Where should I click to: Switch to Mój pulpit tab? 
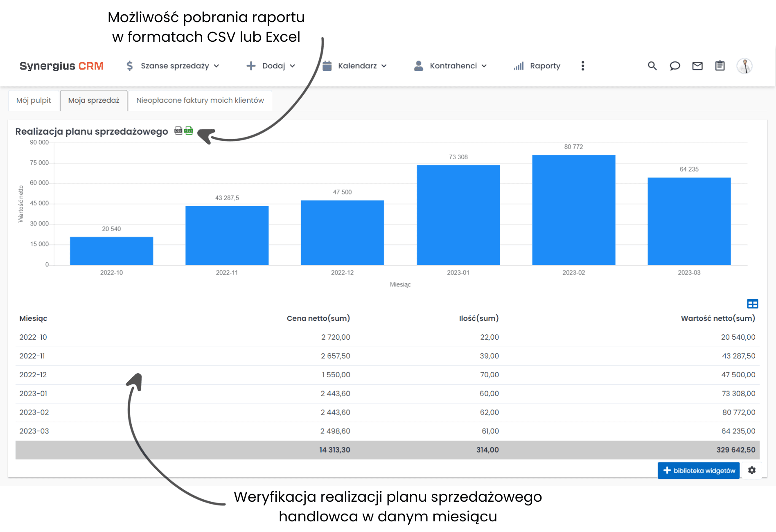[x=34, y=100]
